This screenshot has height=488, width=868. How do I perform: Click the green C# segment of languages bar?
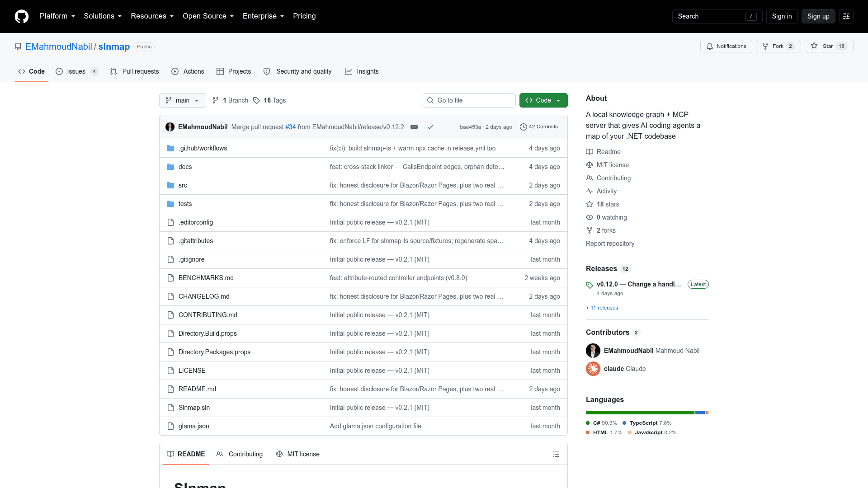point(640,413)
